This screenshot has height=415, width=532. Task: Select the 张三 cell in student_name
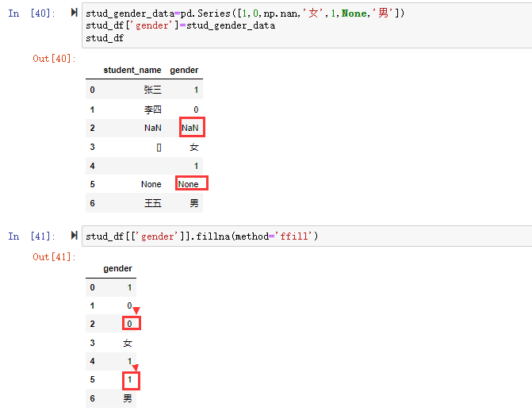(x=153, y=90)
